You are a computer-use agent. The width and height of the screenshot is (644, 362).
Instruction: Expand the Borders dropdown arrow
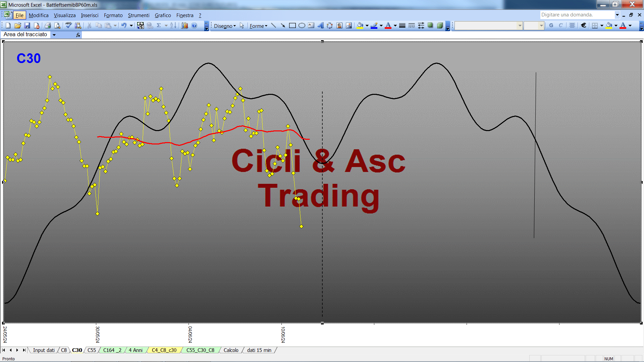click(602, 25)
